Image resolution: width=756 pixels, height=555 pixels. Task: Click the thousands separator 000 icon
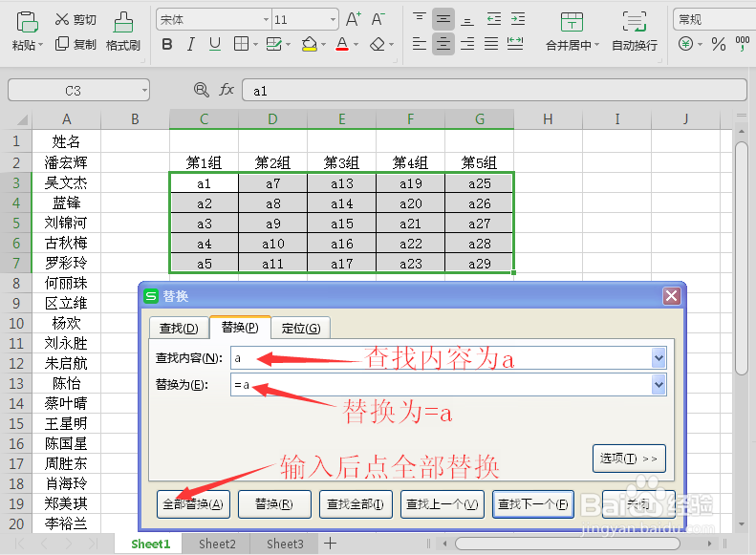[x=742, y=44]
